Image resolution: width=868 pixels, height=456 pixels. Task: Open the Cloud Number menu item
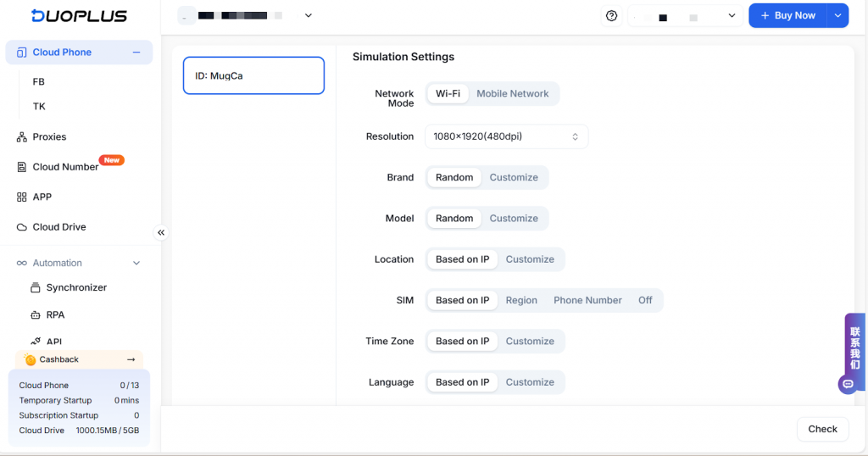point(65,167)
